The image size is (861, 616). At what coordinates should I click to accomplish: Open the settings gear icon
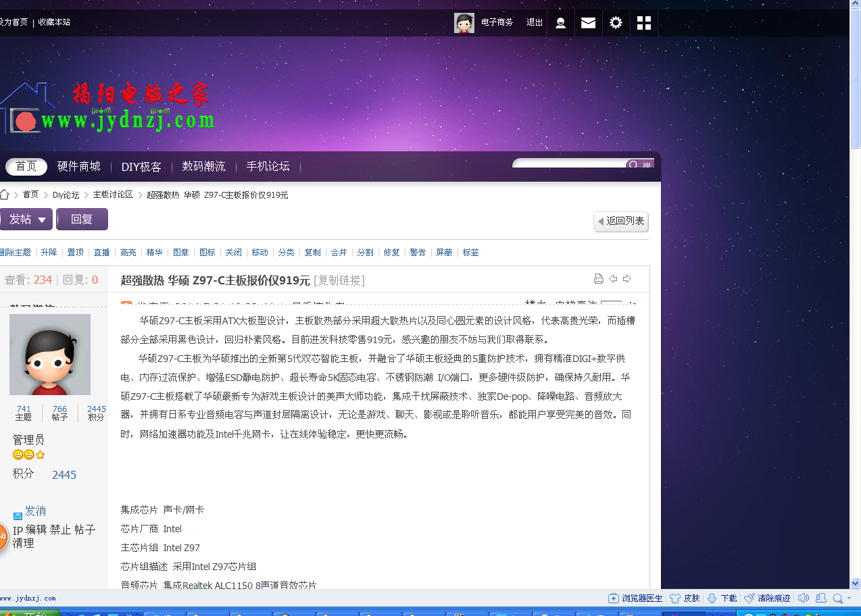616,23
